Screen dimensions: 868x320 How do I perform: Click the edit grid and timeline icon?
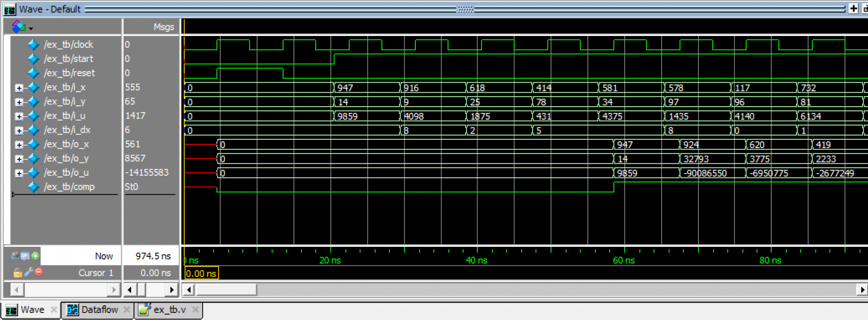(x=25, y=256)
